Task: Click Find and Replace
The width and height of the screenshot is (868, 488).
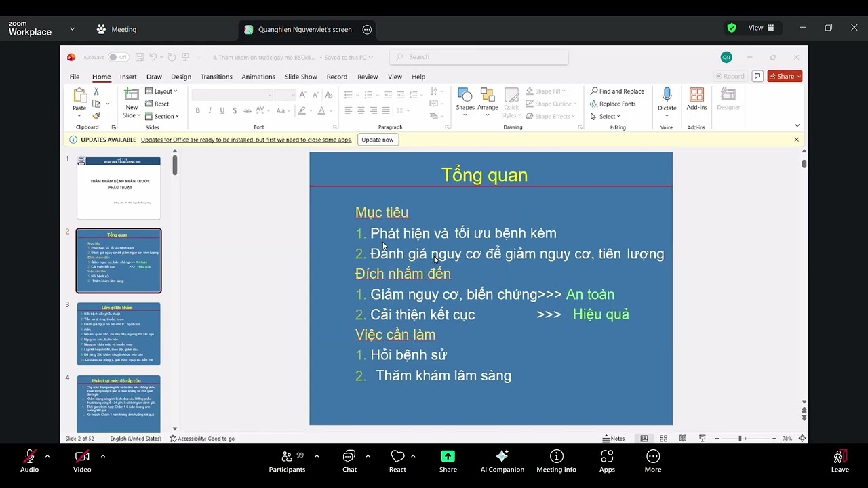Action: (616, 91)
